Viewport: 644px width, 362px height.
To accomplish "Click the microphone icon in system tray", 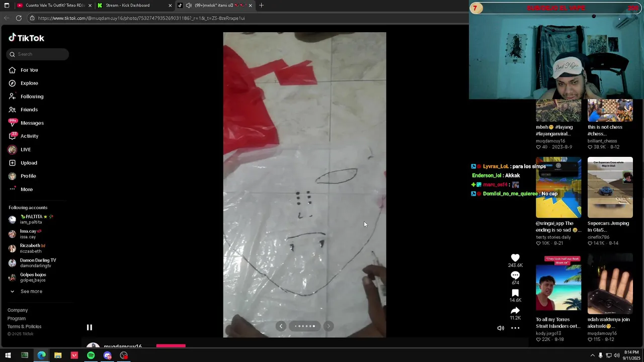I will (600, 355).
